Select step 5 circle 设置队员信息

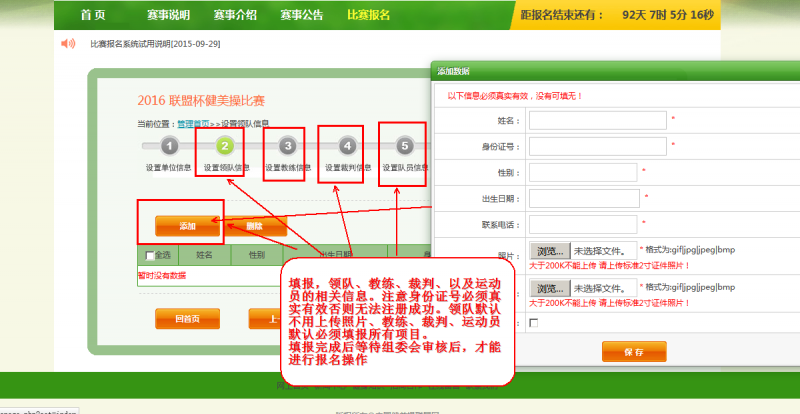click(x=404, y=146)
